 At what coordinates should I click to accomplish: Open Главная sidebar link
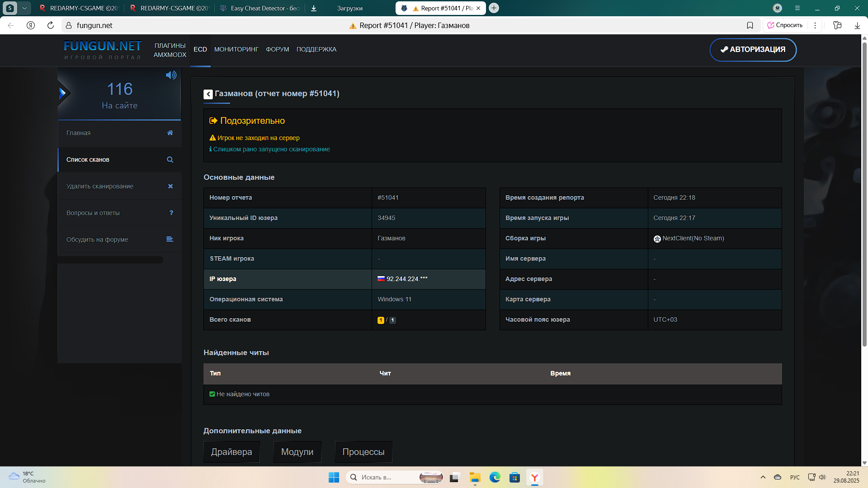coord(119,133)
